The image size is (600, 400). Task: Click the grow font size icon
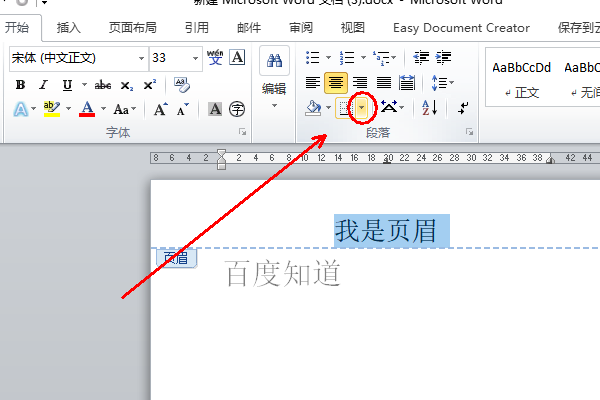160,109
